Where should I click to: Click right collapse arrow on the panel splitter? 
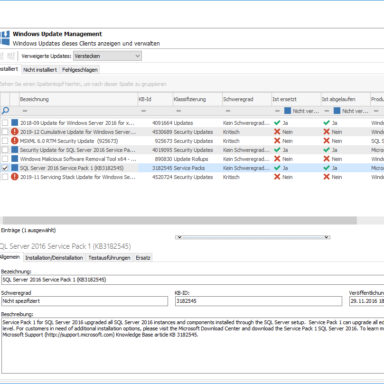click(x=326, y=237)
